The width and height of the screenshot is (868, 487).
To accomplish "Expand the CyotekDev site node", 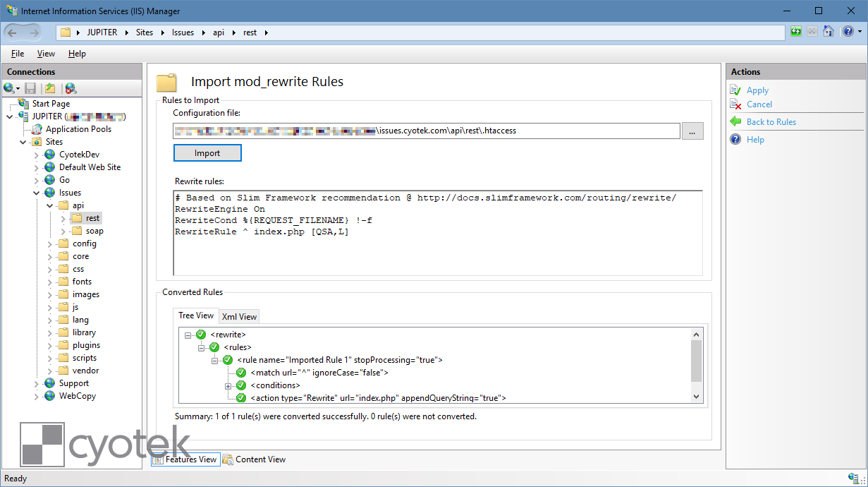I will (37, 155).
